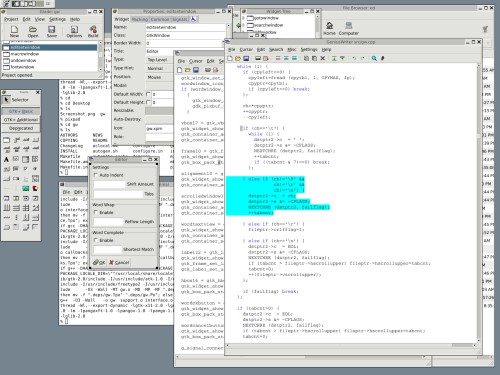Viewport: 500px width, 375px height.
Task: Click the open folder icon in GeniusWriter toolbar
Action: click(238, 58)
